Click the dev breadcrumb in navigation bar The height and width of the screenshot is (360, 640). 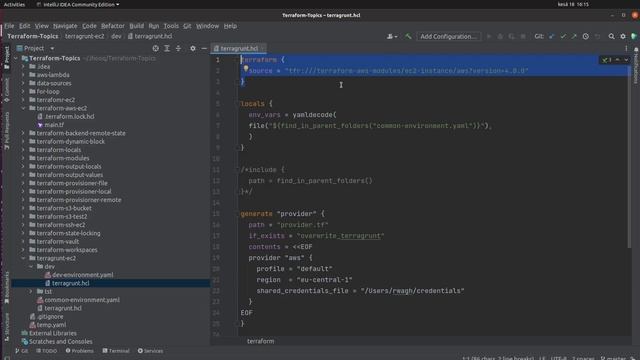pyautogui.click(x=116, y=36)
